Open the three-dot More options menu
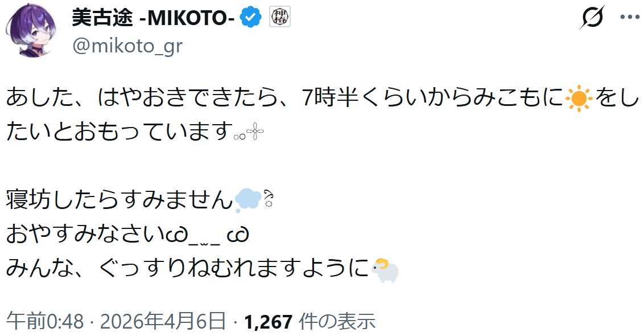The image size is (644, 336). (630, 18)
